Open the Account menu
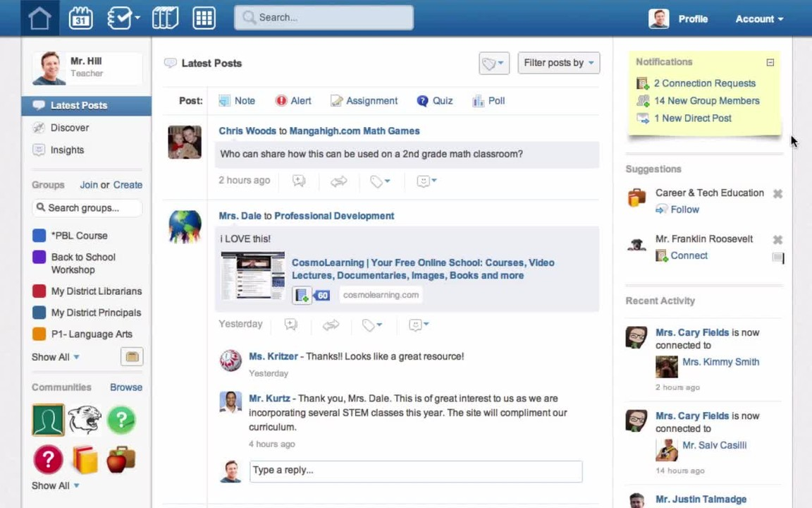Image resolution: width=812 pixels, height=508 pixels. tap(759, 19)
